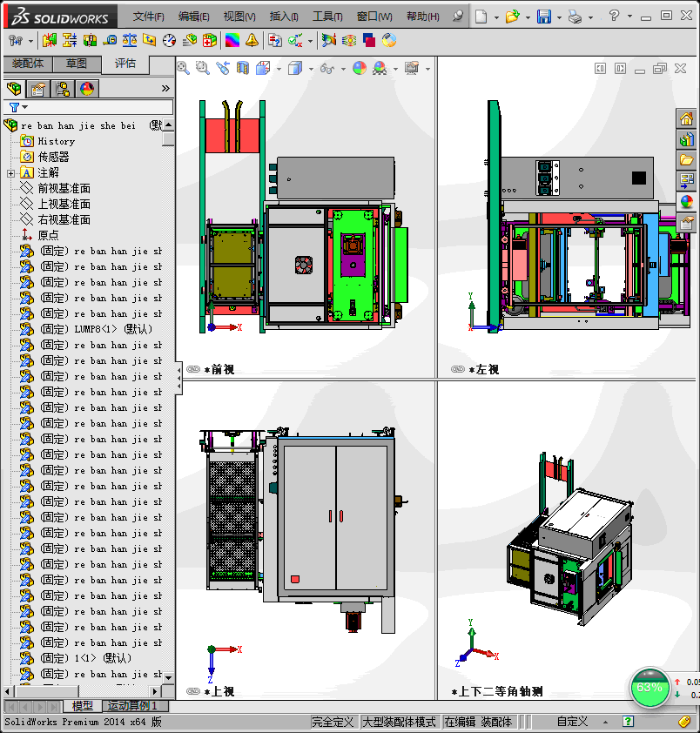Toggle link icon beside 左视 view
Screen dimensions: 700x733
[x=458, y=369]
